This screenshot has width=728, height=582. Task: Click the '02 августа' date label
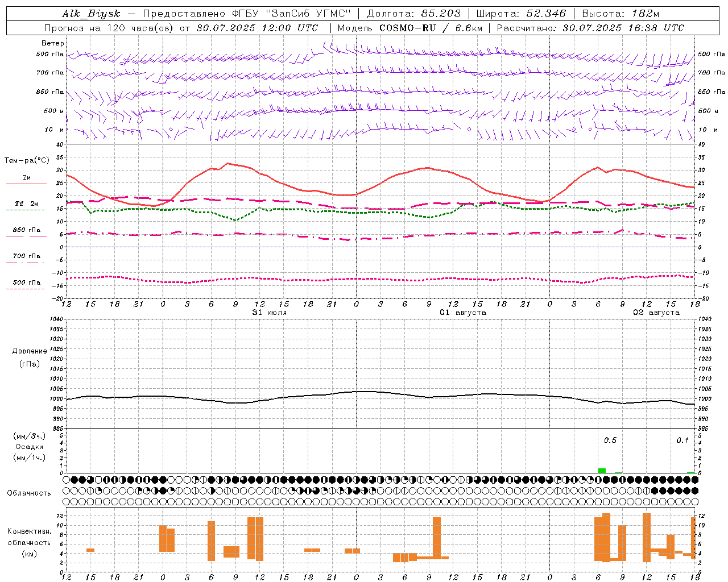[x=656, y=313]
